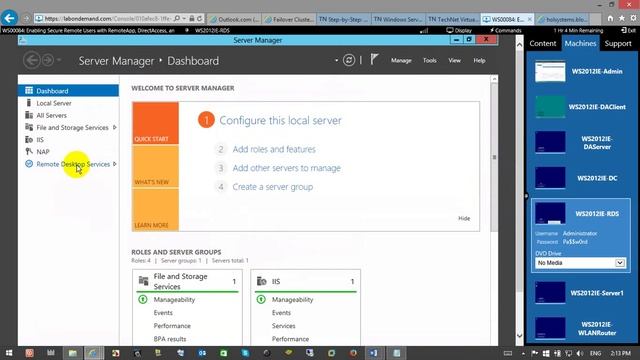Image resolution: width=640 pixels, height=360 pixels.
Task: Switch to the Failover Cluster browser tab
Action: 289,19
